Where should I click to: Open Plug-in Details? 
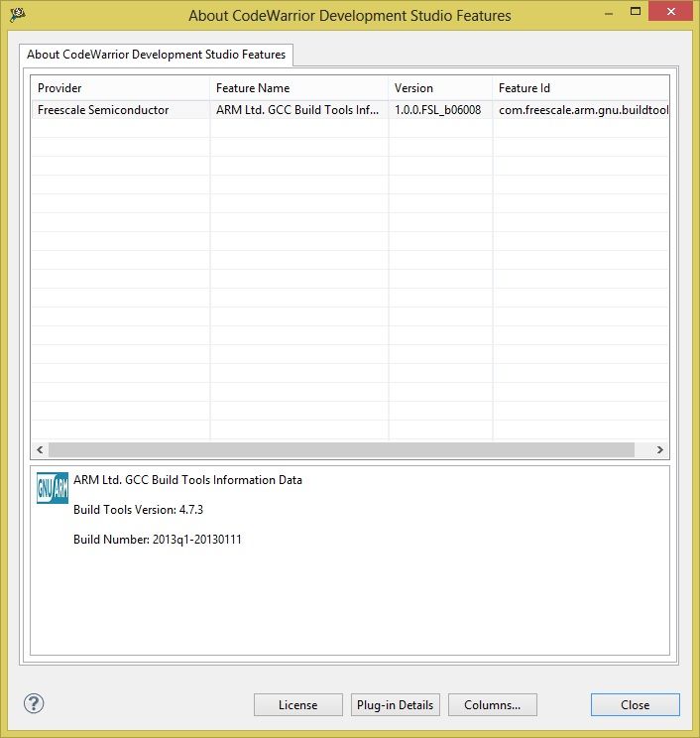coord(396,704)
